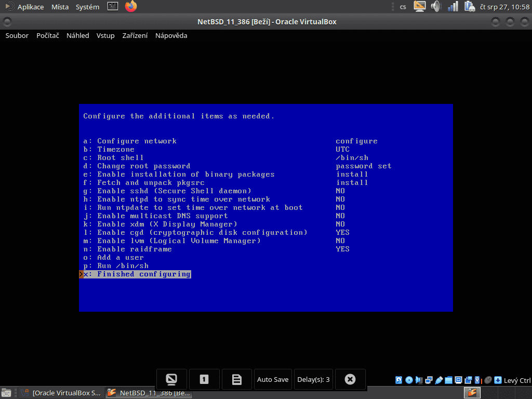Click the audio settings status bar icon

(419, 380)
